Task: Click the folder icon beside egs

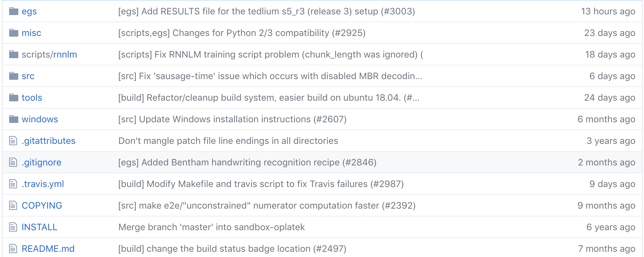Action: coord(13,11)
